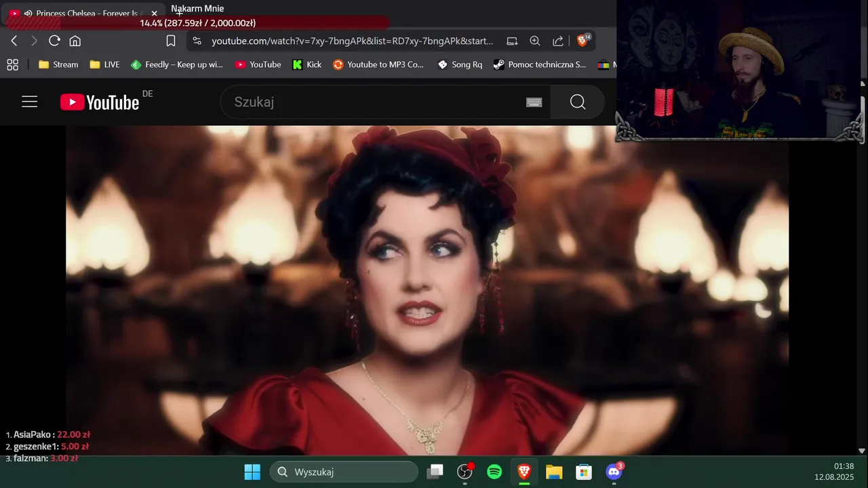Select the Princess Chelsea browser tab
Screen dimensions: 868x488
[x=85, y=14]
